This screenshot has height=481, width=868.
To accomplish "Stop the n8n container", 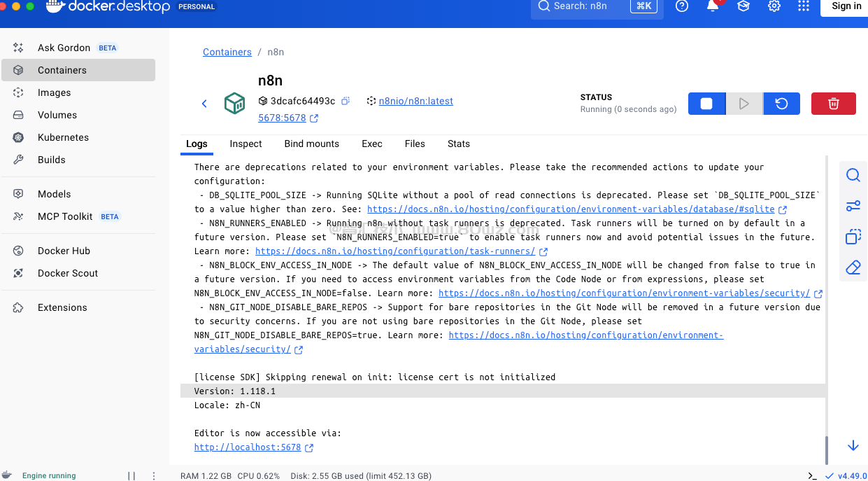I will click(x=706, y=104).
